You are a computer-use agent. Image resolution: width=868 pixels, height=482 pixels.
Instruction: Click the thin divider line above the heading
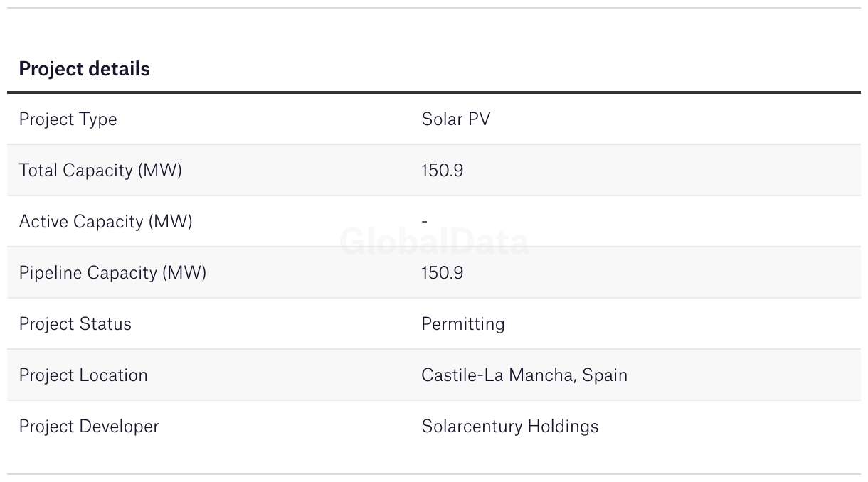pos(434,8)
